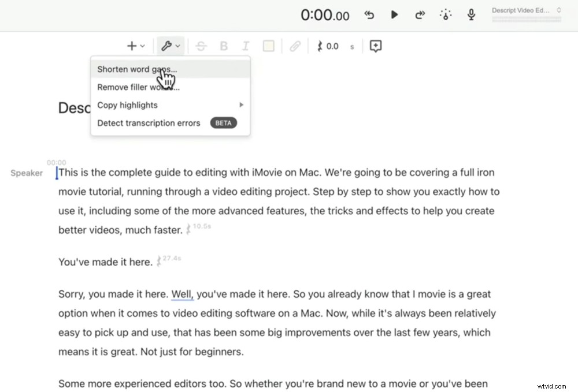Viewport: 578px width, 392px height.
Task: Select Detect transcription errors beta option
Action: 149,122
